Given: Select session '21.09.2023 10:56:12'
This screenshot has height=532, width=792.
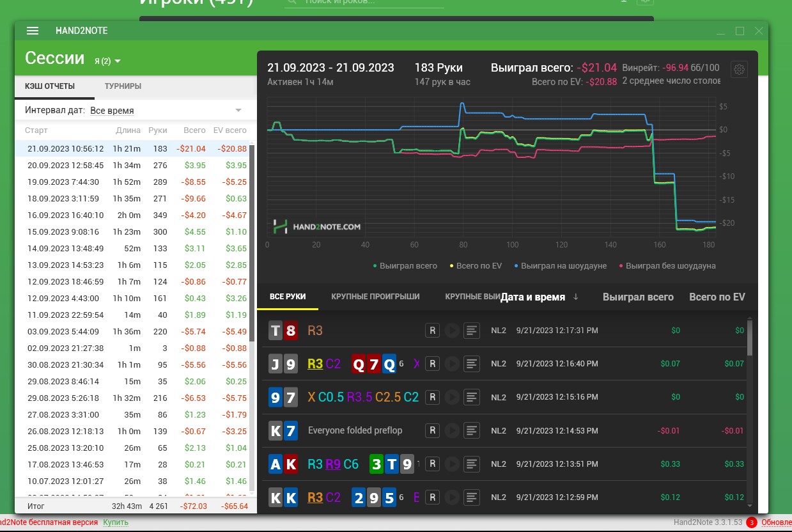Looking at the screenshot, I should click(x=135, y=148).
